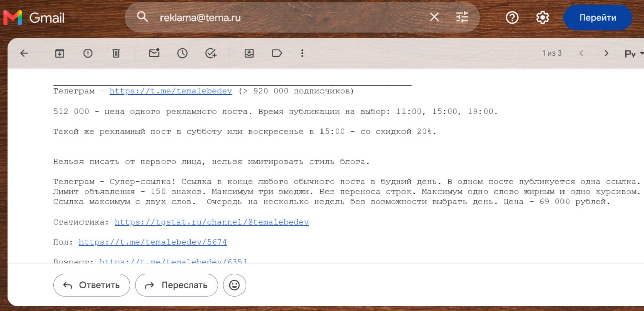Click the Перейти button

pyautogui.click(x=598, y=18)
